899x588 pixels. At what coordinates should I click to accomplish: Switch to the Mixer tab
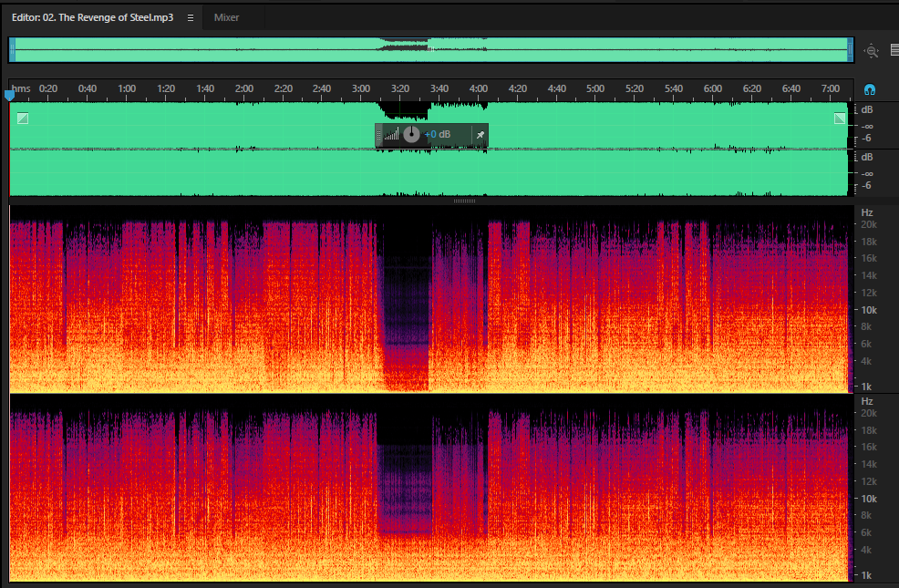(226, 17)
